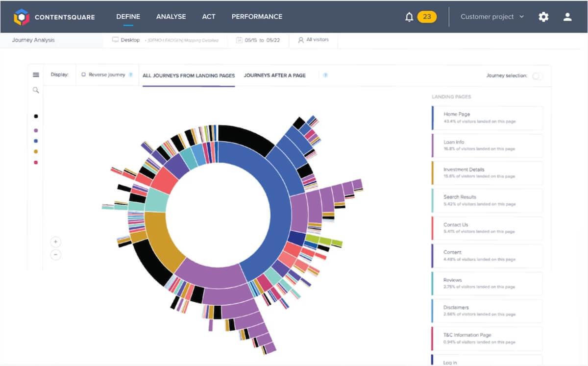Click the search magnifier icon

[36, 90]
